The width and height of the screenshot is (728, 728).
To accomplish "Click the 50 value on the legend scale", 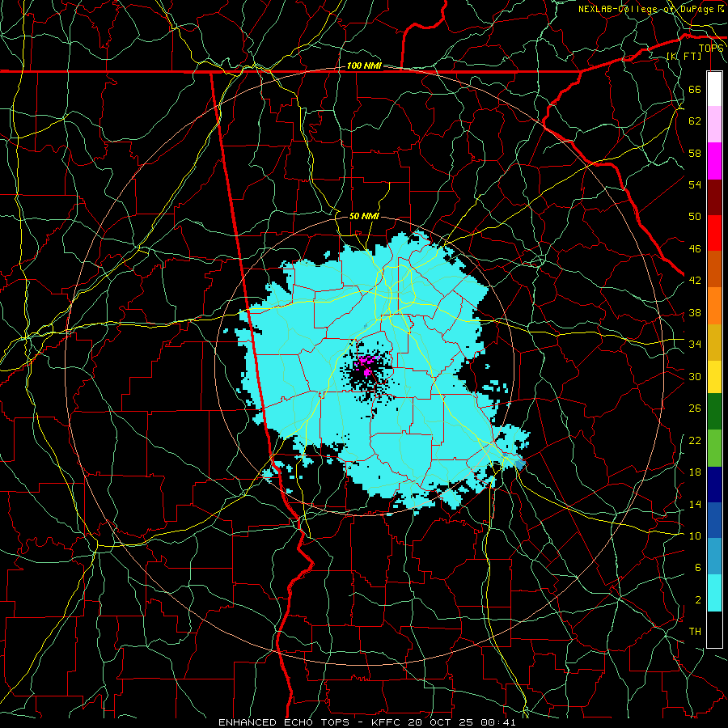I will coord(695,217).
